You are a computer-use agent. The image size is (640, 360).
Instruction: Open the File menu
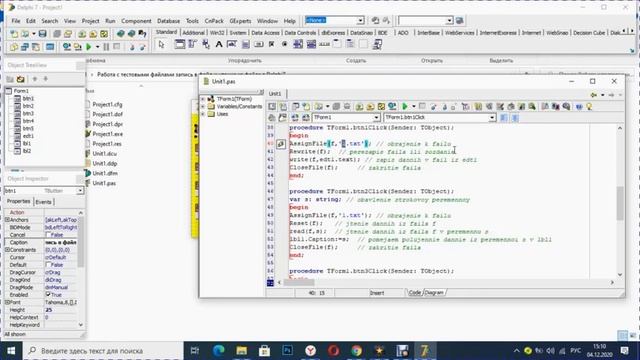point(16,21)
